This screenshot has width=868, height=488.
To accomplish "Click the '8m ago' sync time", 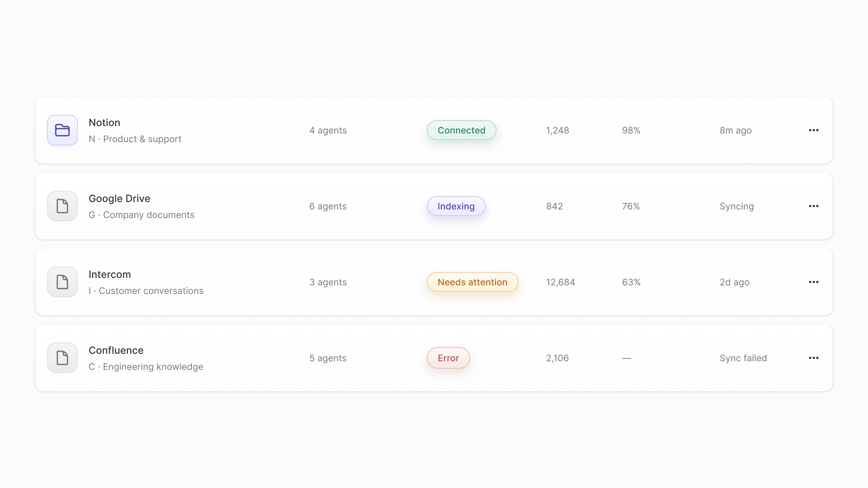I will (x=736, y=130).
